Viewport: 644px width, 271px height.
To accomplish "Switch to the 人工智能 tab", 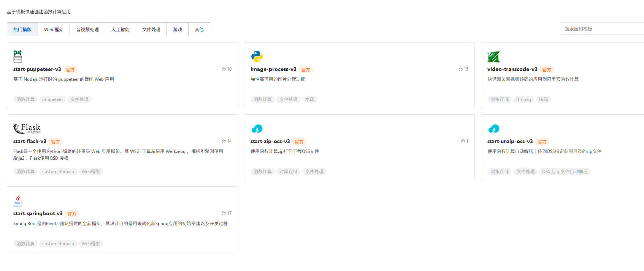I will pyautogui.click(x=121, y=29).
